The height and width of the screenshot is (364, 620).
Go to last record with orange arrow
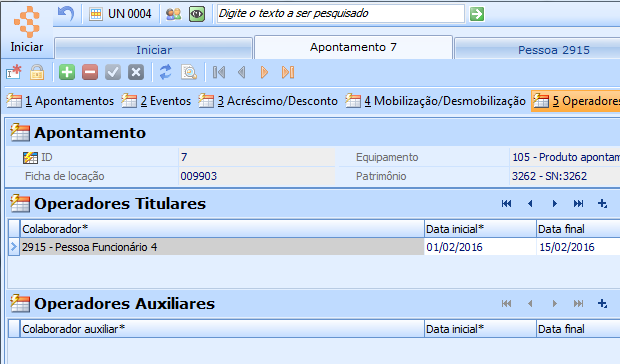pyautogui.click(x=288, y=72)
